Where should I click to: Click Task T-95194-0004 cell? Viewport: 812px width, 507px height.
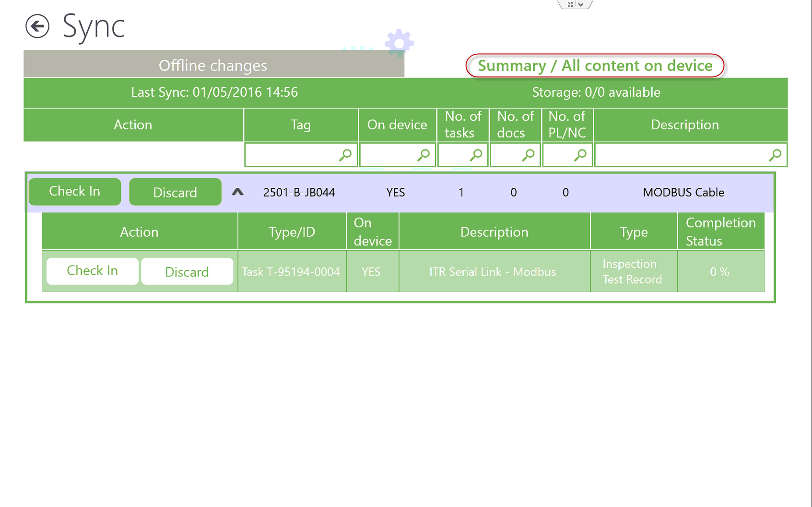click(x=291, y=272)
